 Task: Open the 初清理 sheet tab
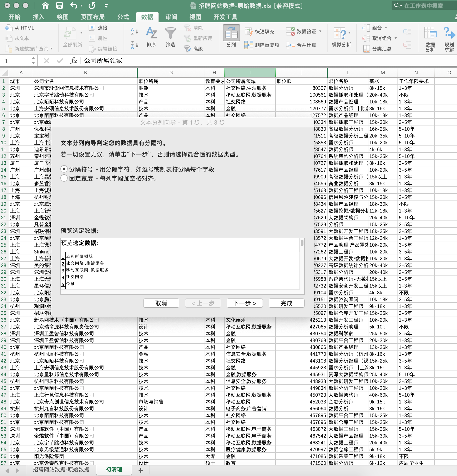pyautogui.click(x=114, y=469)
